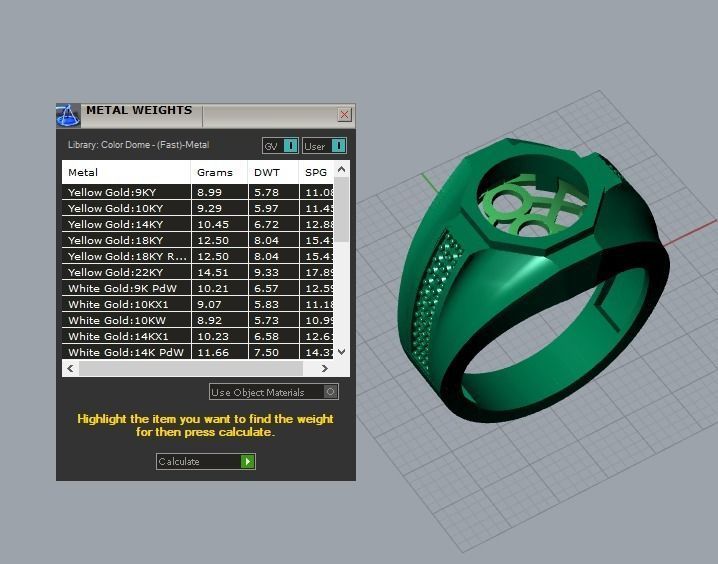This screenshot has width=718, height=564.
Task: Click the 7.50 DWT value
Action: 266,352
